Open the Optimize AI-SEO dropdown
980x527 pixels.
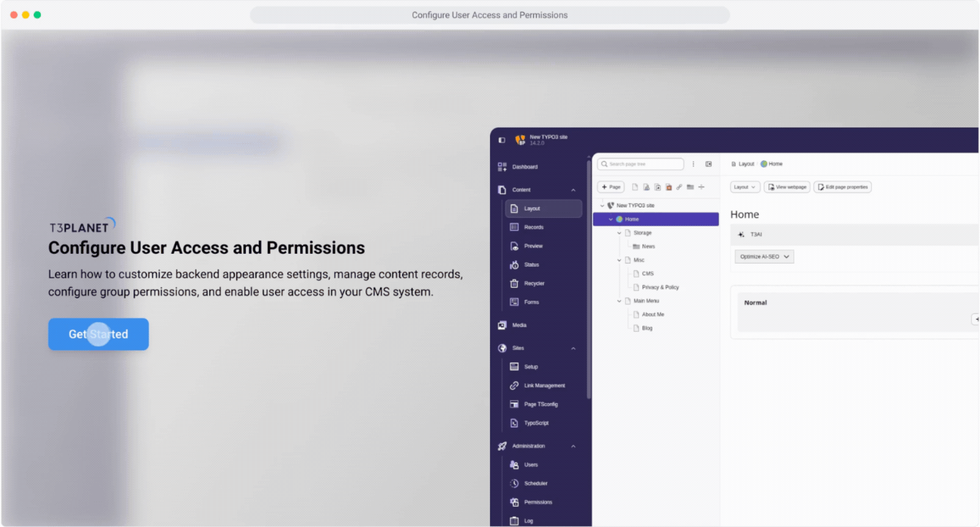[x=764, y=257]
